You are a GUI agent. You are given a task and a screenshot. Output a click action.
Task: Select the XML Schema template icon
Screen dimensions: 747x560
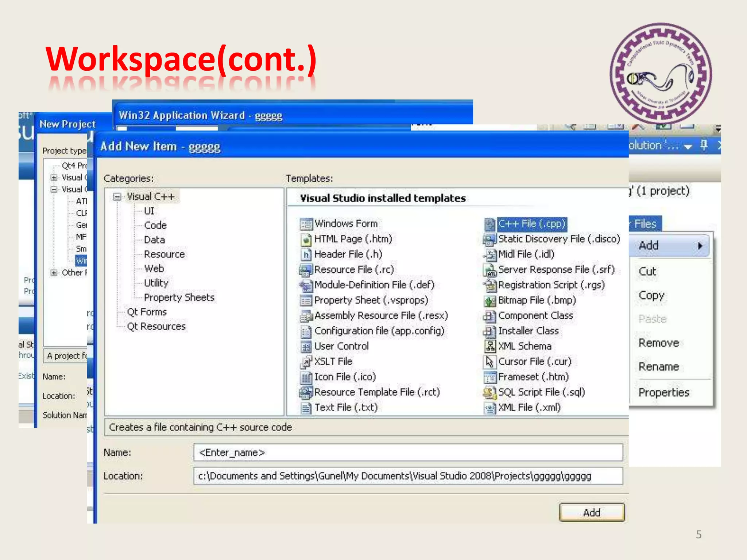coord(489,346)
